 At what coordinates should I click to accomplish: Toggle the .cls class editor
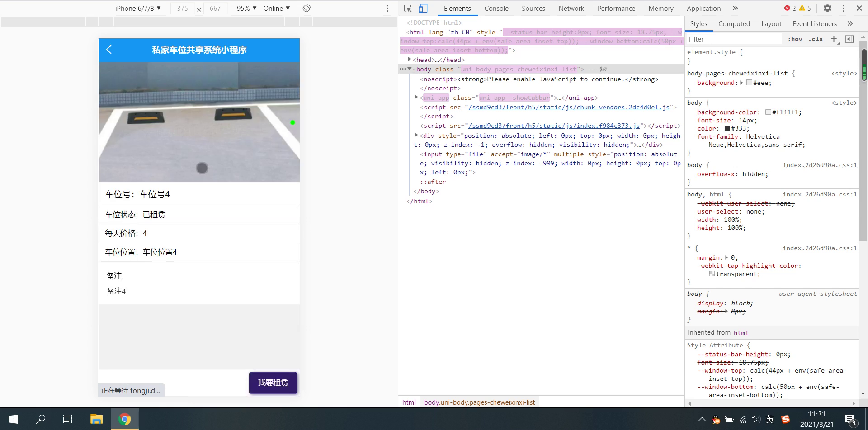816,39
